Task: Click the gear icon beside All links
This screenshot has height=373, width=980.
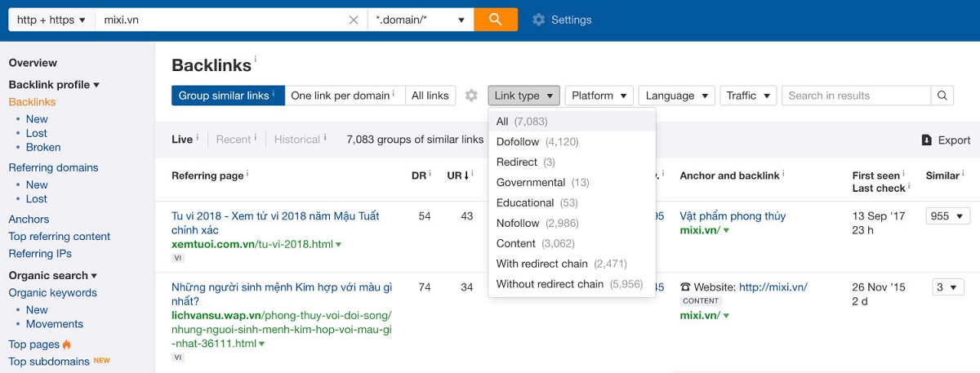Action: pos(471,95)
